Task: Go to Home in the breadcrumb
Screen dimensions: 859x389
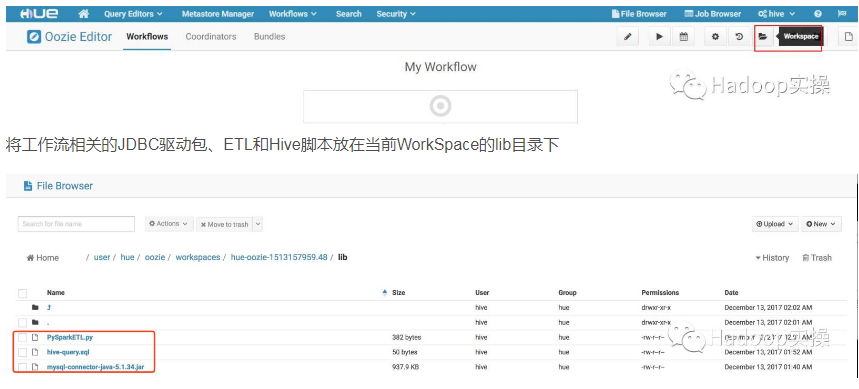Action: (x=43, y=258)
